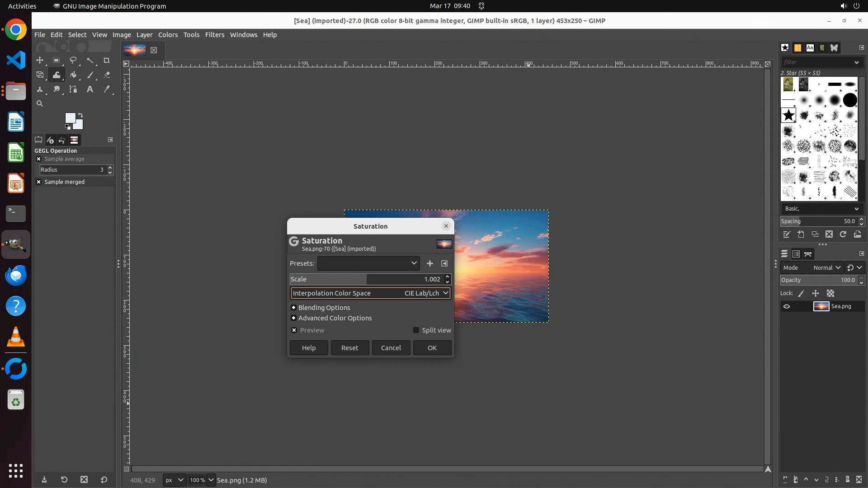Select the Color Picker tool
This screenshot has height=488, width=868.
107,89
